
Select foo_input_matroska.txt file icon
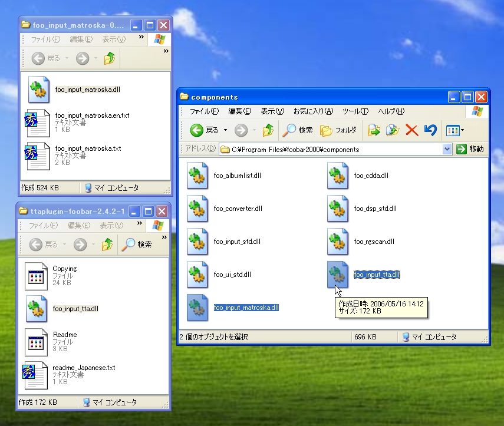pyautogui.click(x=38, y=156)
